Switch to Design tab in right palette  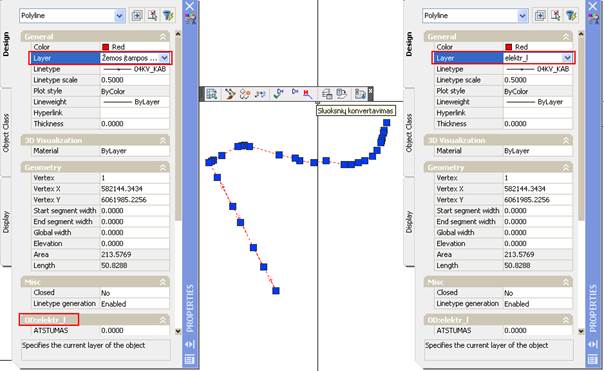coord(409,44)
